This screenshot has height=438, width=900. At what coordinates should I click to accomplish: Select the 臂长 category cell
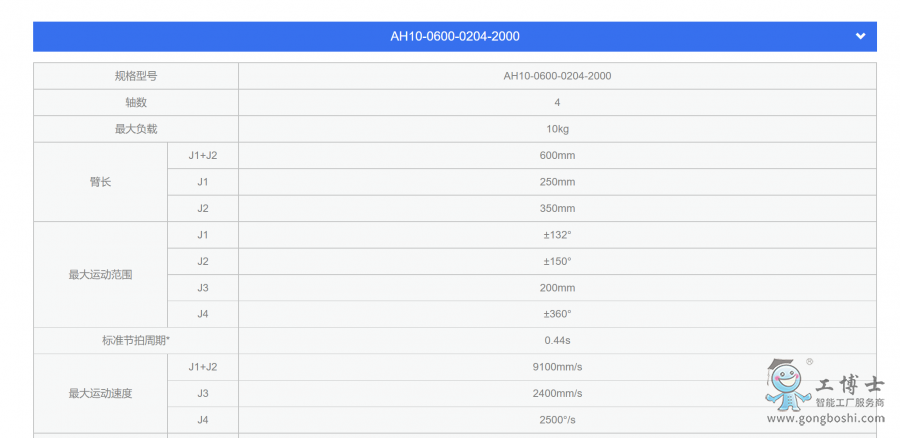[x=100, y=182]
